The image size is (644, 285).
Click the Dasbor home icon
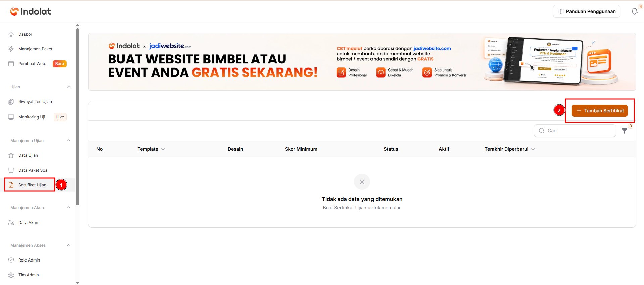click(11, 34)
